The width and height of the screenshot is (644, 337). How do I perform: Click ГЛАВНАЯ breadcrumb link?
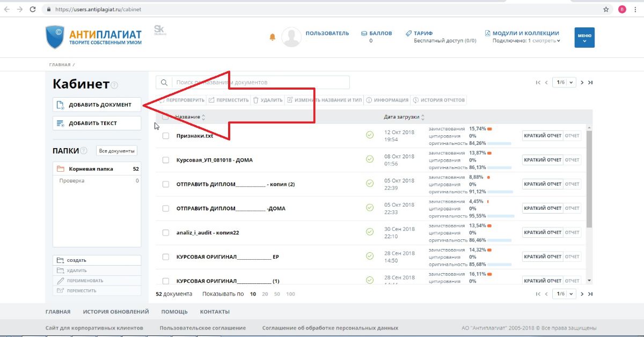coord(60,65)
